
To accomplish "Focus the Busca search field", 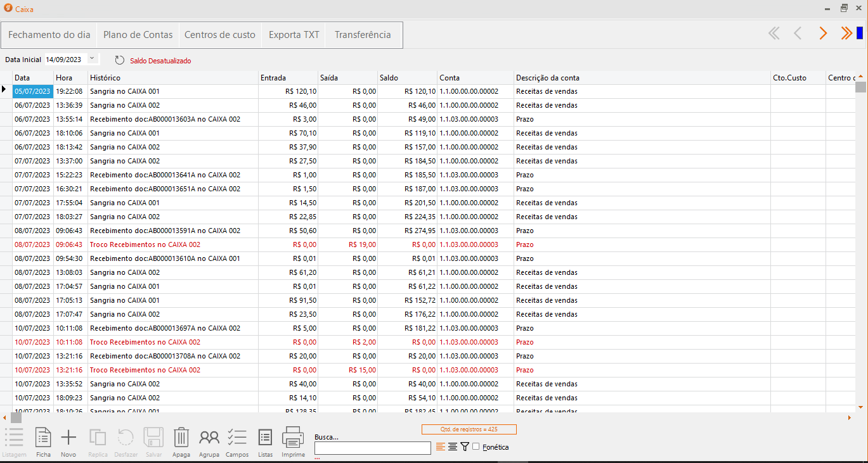I will 373,448.
